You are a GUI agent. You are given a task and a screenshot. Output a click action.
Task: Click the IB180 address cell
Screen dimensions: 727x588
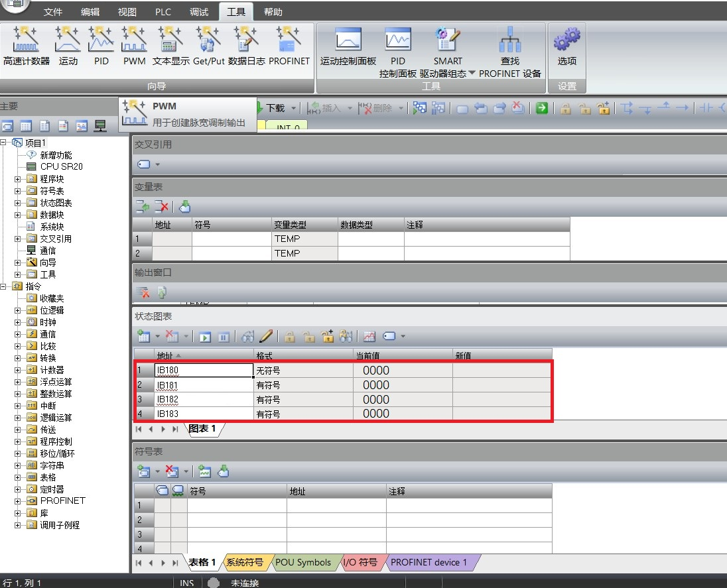pyautogui.click(x=204, y=370)
